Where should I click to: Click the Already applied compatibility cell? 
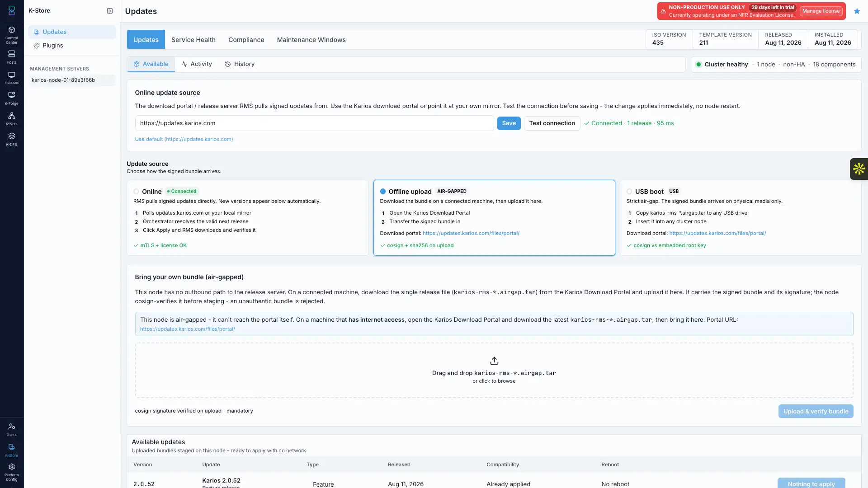(509, 484)
